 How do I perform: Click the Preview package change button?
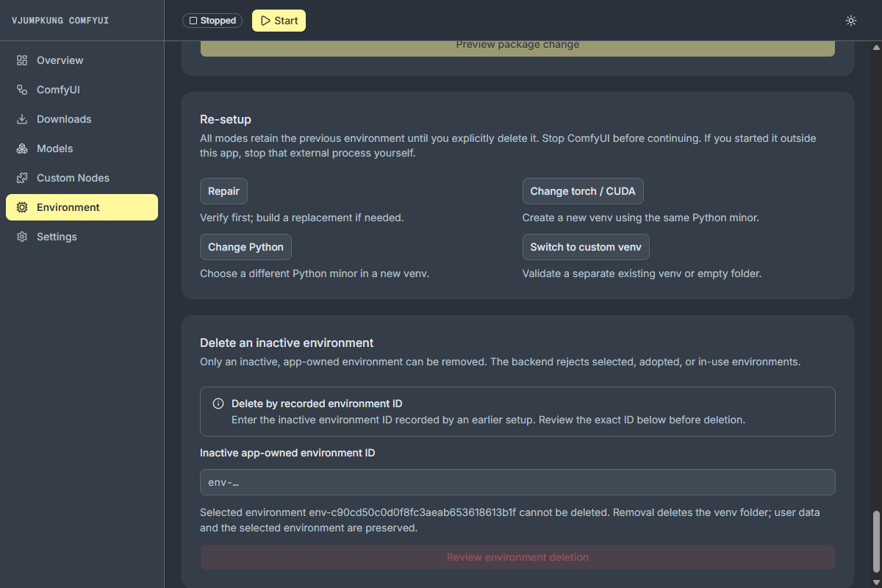[517, 47]
